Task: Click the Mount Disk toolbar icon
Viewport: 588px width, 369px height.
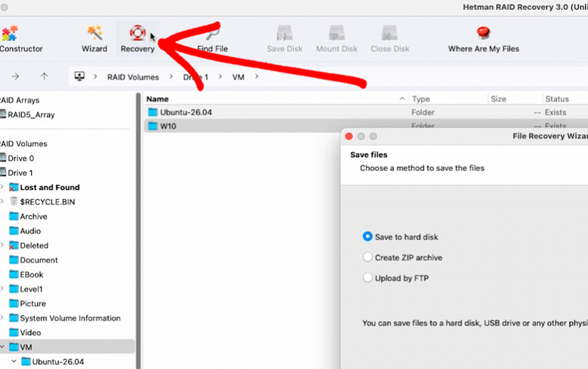Action: tap(336, 33)
